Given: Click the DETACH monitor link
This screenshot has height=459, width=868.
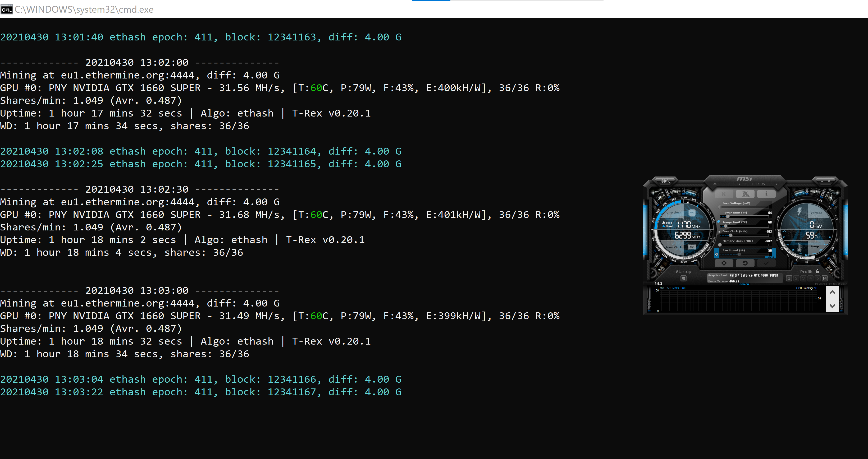Looking at the screenshot, I should 744,285.
